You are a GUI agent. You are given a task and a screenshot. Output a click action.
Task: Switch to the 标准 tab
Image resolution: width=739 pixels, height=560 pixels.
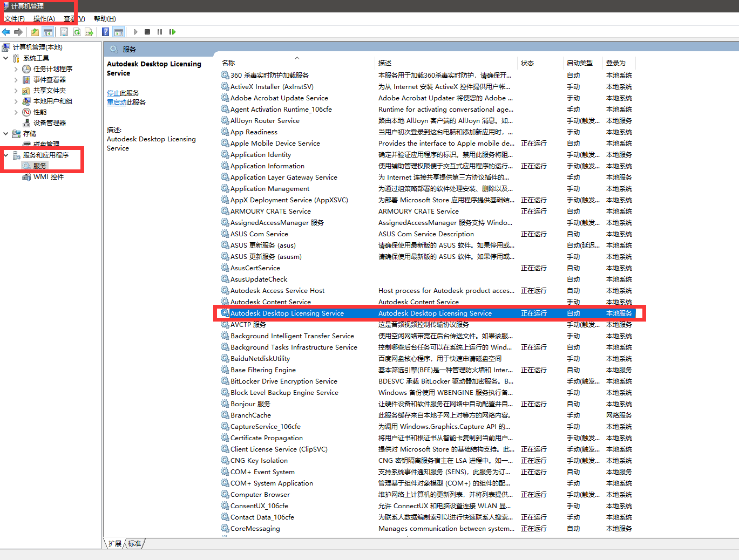(x=134, y=544)
